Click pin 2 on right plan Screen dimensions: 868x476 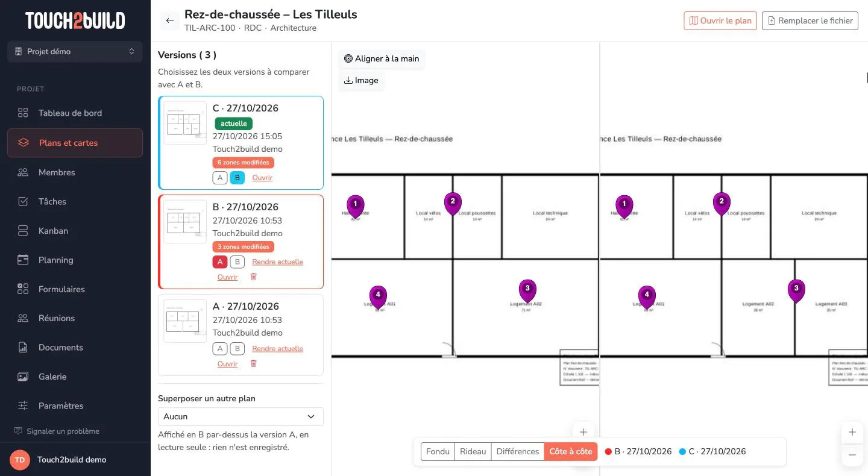722,204
